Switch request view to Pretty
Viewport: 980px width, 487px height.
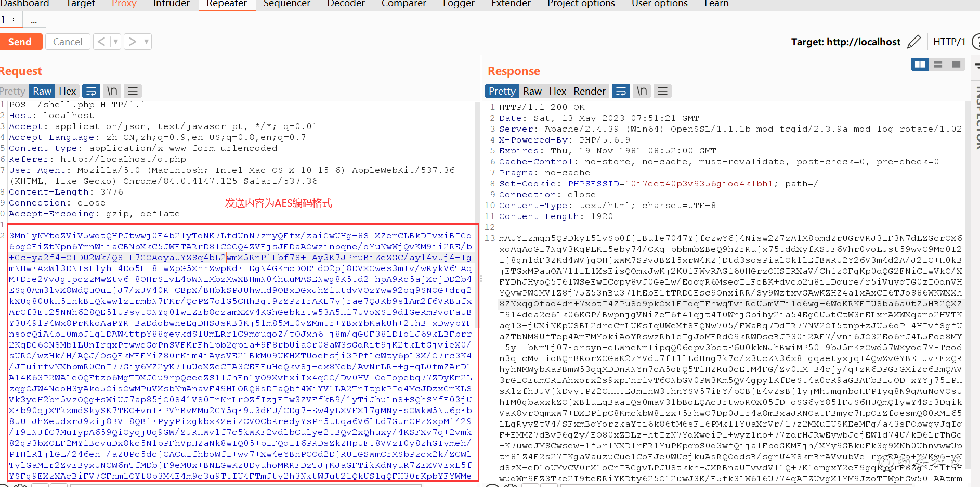pyautogui.click(x=13, y=91)
